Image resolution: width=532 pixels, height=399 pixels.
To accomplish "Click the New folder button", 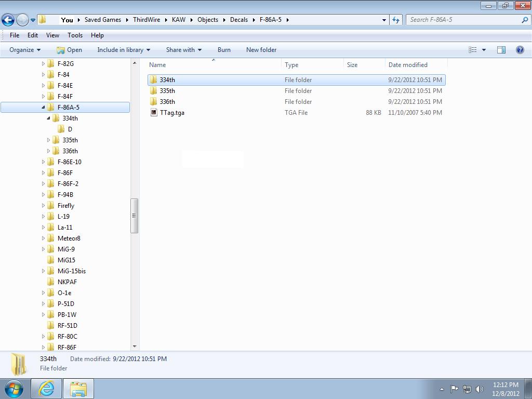I will pyautogui.click(x=261, y=50).
